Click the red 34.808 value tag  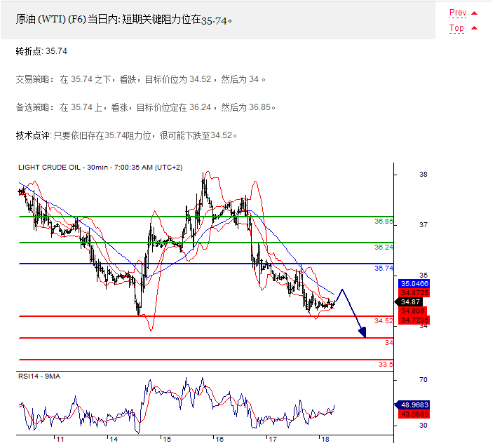[412, 311]
